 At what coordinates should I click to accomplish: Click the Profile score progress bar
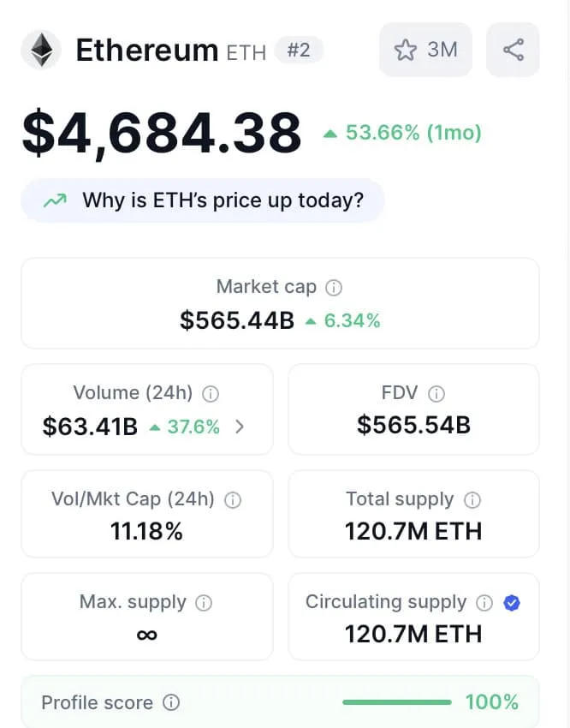(x=397, y=702)
